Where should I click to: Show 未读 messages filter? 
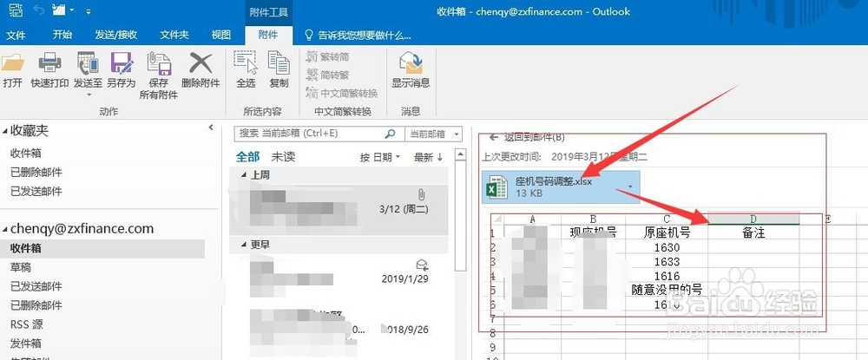[x=282, y=157]
